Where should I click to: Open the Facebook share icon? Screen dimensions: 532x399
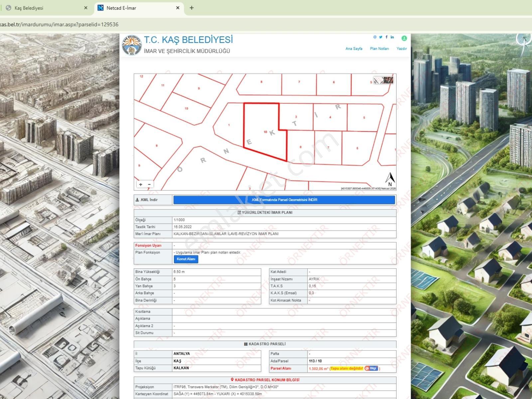[386, 37]
